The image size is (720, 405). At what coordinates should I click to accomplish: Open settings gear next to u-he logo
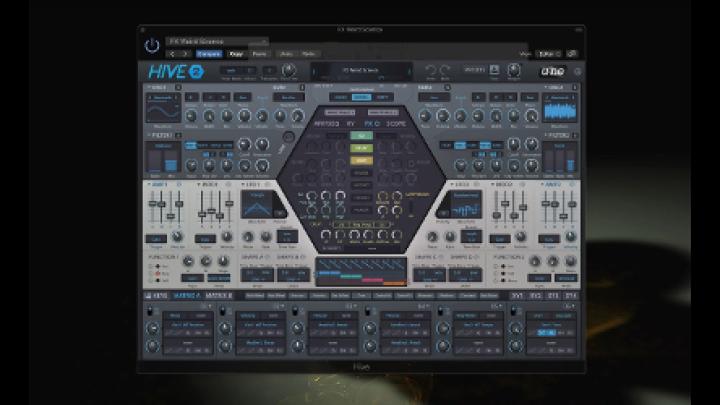578,72
